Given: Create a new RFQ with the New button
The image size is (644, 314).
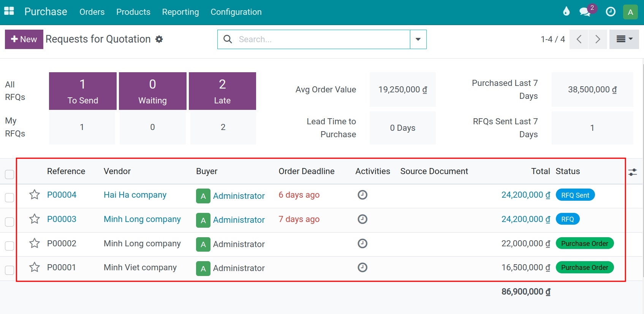Looking at the screenshot, I should 24,39.
